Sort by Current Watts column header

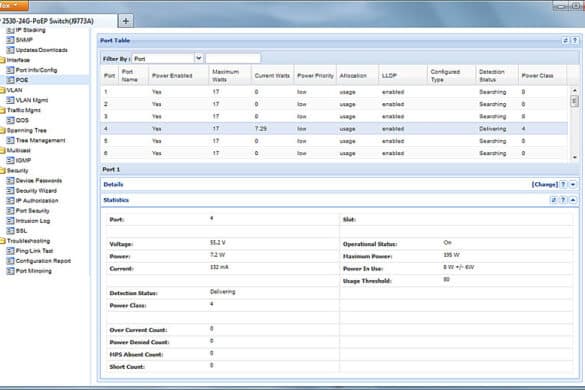coord(272,76)
